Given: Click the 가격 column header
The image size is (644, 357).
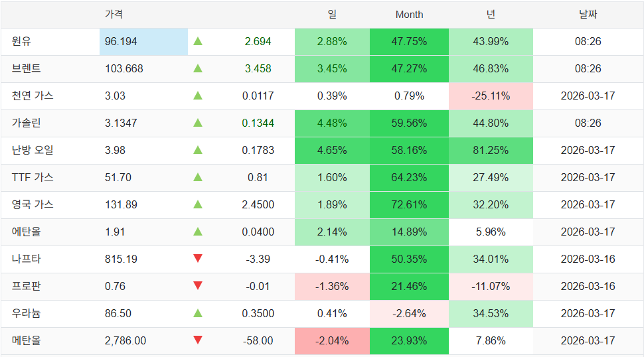Looking at the screenshot, I should point(114,15).
